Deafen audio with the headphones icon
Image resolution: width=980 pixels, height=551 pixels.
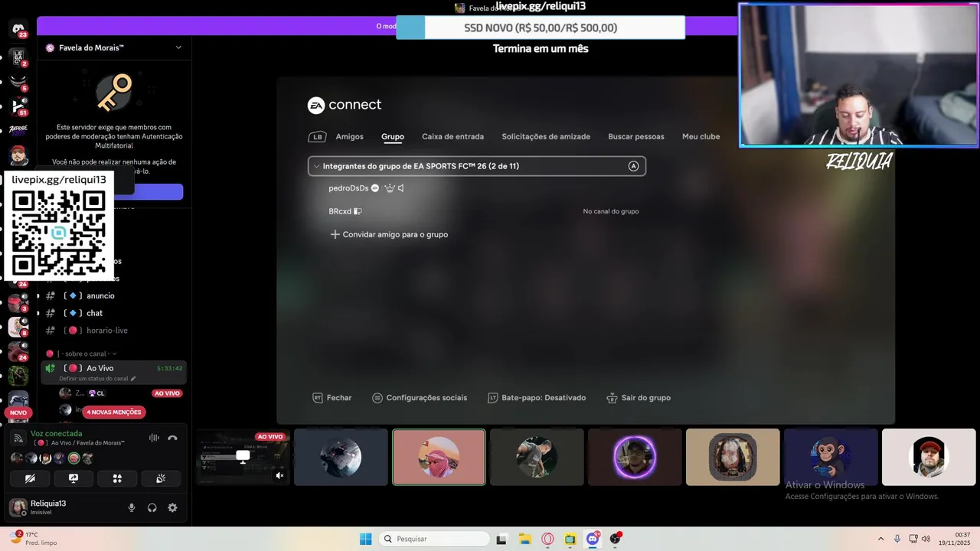coord(152,507)
